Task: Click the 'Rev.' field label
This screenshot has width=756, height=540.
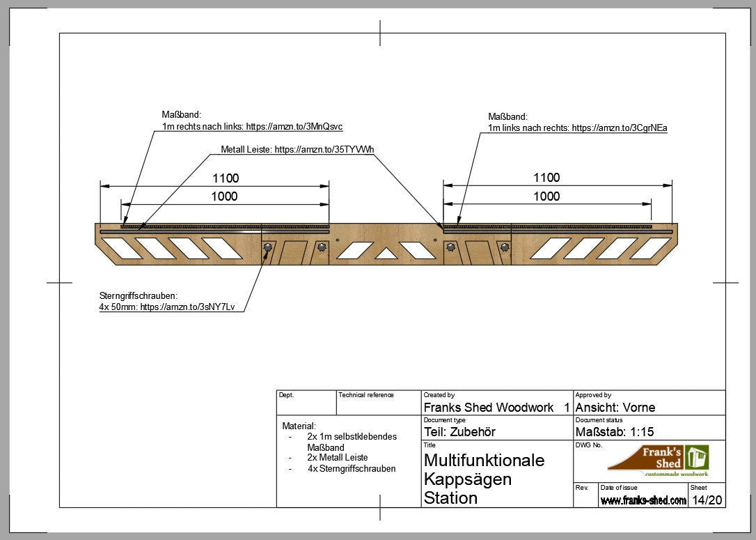Action: tap(582, 488)
